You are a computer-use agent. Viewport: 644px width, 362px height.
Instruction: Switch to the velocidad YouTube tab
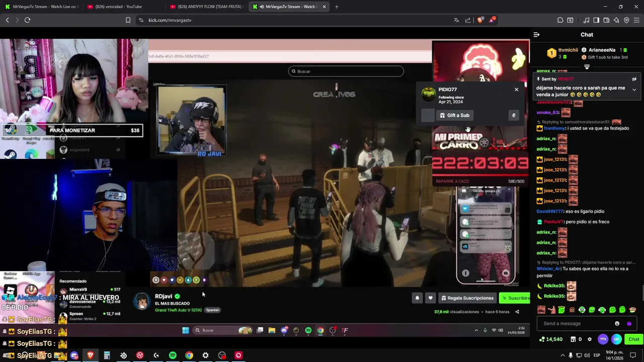[123, 7]
